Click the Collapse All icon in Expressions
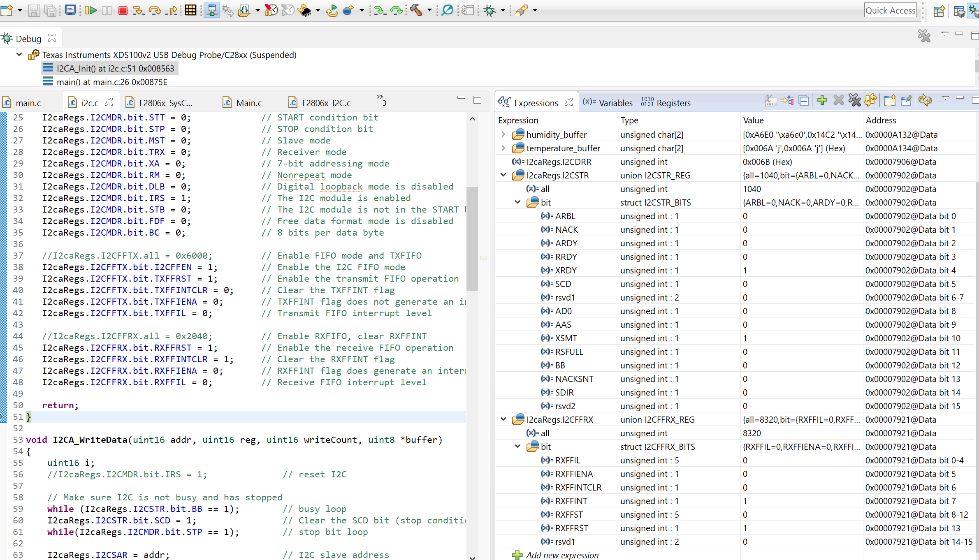979x560 pixels. point(803,100)
